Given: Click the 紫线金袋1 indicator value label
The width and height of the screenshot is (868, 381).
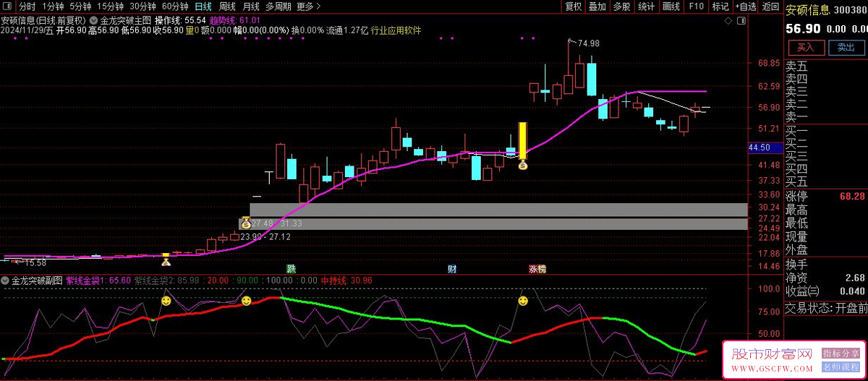Looking at the screenshot, I should [x=98, y=280].
